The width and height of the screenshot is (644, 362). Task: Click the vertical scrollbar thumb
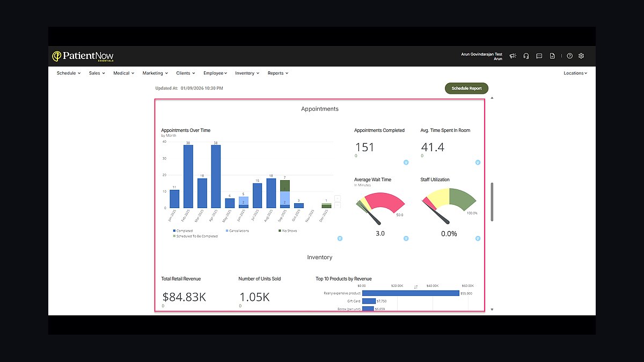pos(492,202)
